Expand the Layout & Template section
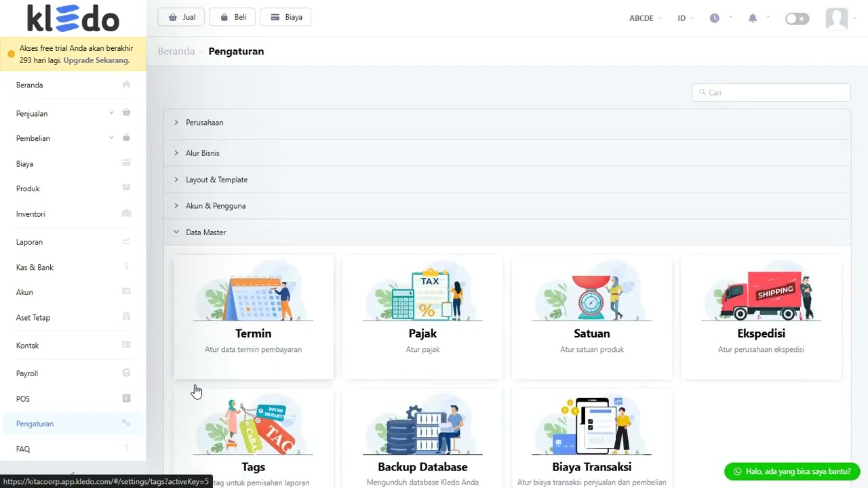Screen dimensions: 868x488 click(x=507, y=180)
